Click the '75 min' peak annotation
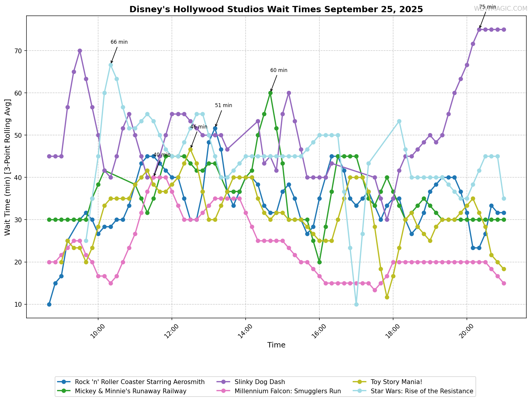 pyautogui.click(x=487, y=7)
